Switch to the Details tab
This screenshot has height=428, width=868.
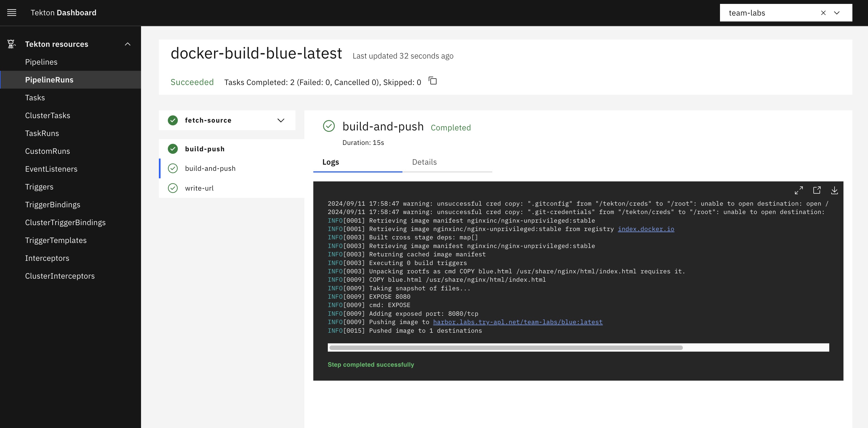tap(447, 162)
